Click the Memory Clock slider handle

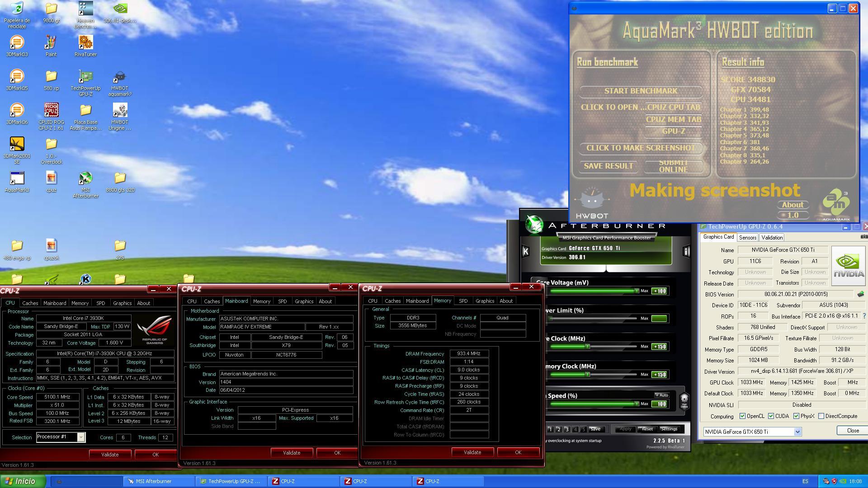[x=588, y=375]
